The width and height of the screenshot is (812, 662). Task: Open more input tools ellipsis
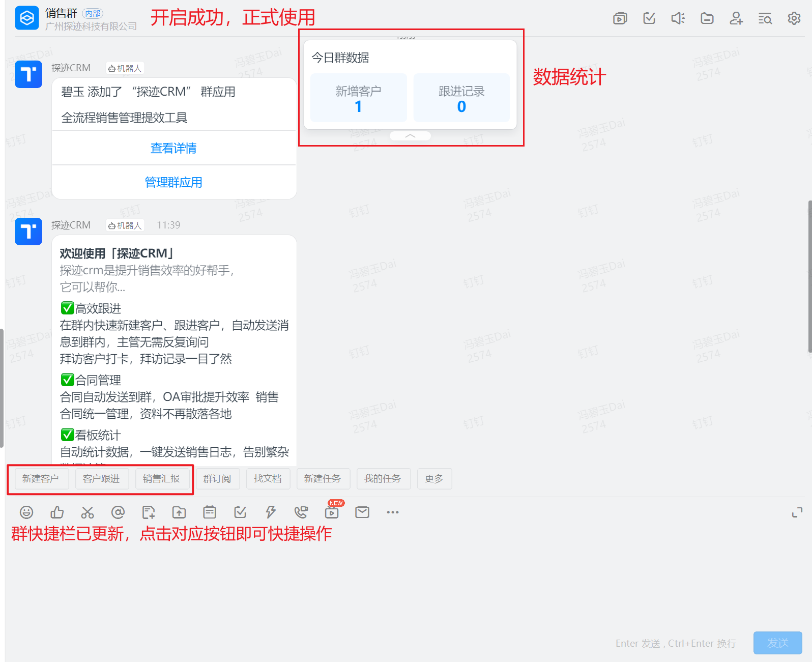click(x=393, y=512)
